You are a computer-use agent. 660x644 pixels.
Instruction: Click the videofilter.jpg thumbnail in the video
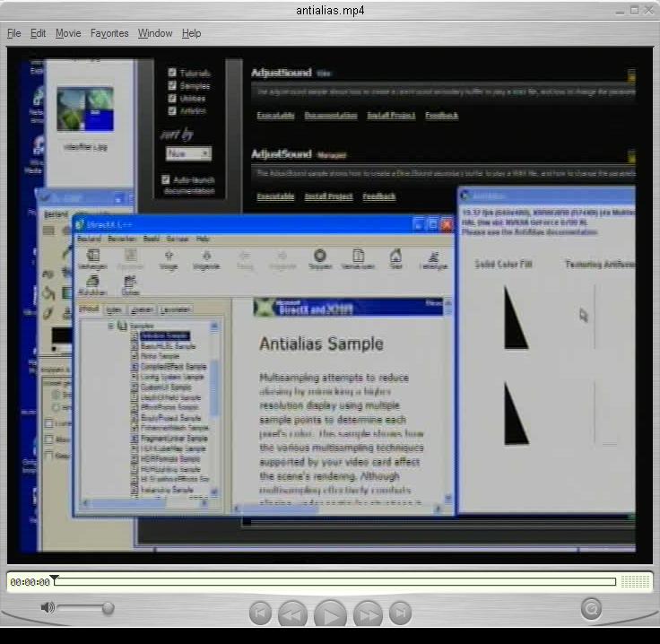point(85,109)
